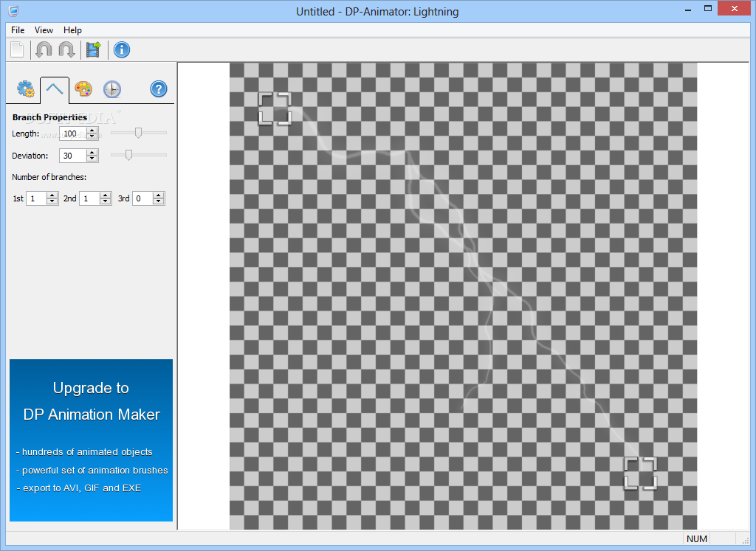The image size is (756, 551).
Task: Click the NUM status bar indicator
Action: click(x=697, y=539)
